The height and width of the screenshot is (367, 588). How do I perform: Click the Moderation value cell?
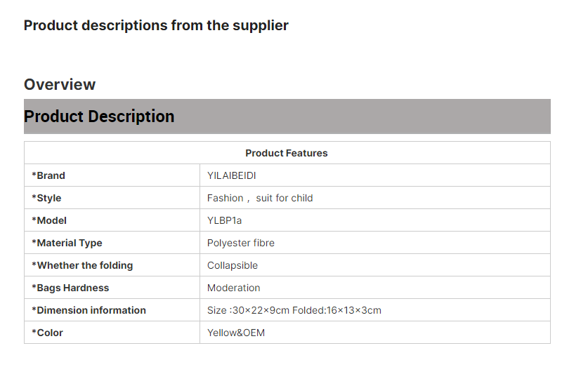(x=233, y=288)
